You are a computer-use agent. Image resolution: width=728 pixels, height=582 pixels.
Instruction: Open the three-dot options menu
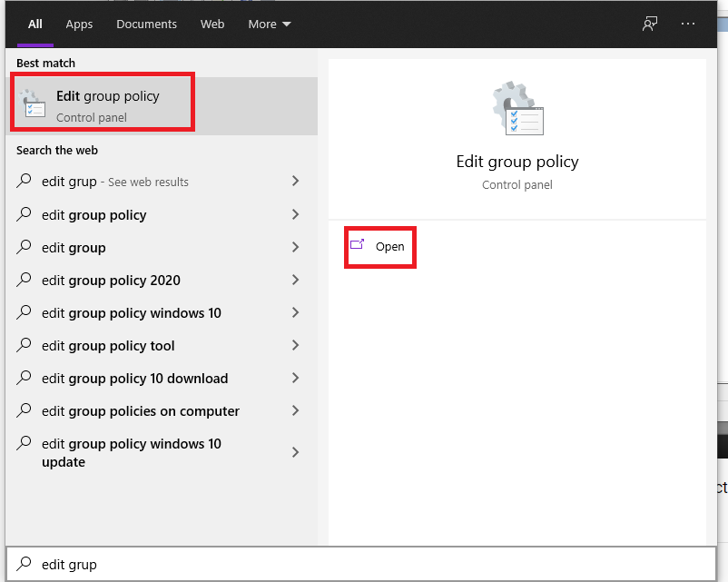(687, 24)
